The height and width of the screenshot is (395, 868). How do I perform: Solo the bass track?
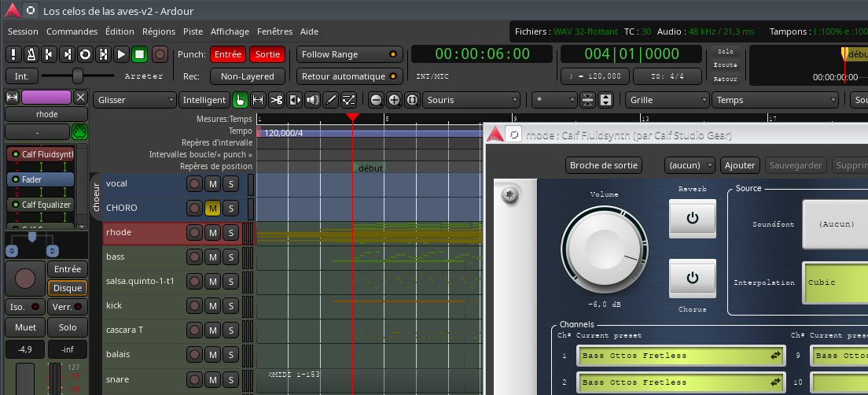230,257
